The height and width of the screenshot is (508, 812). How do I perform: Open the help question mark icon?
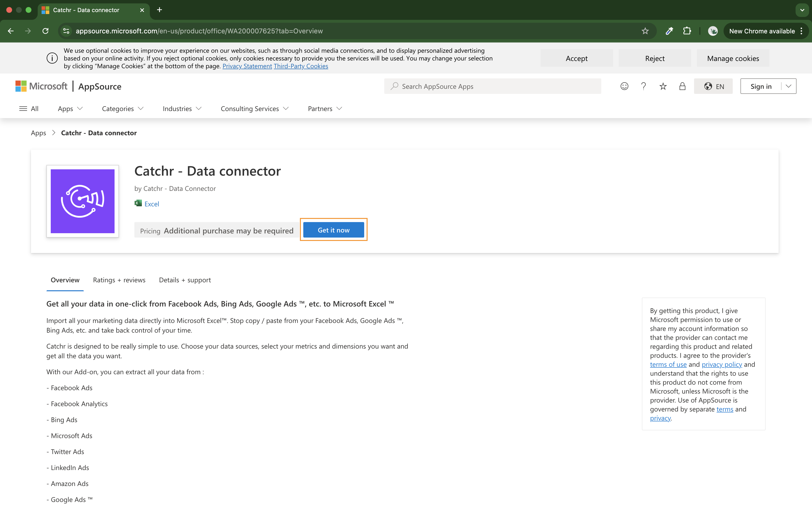643,86
